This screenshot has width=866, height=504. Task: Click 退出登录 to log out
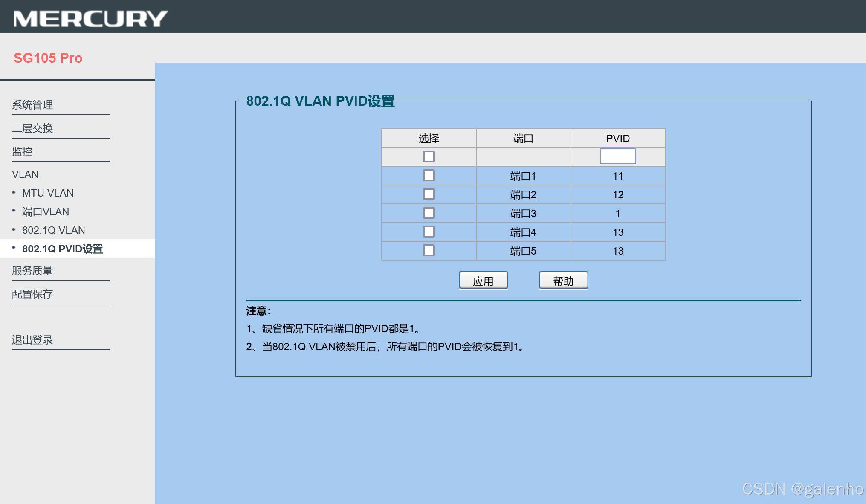[x=32, y=340]
